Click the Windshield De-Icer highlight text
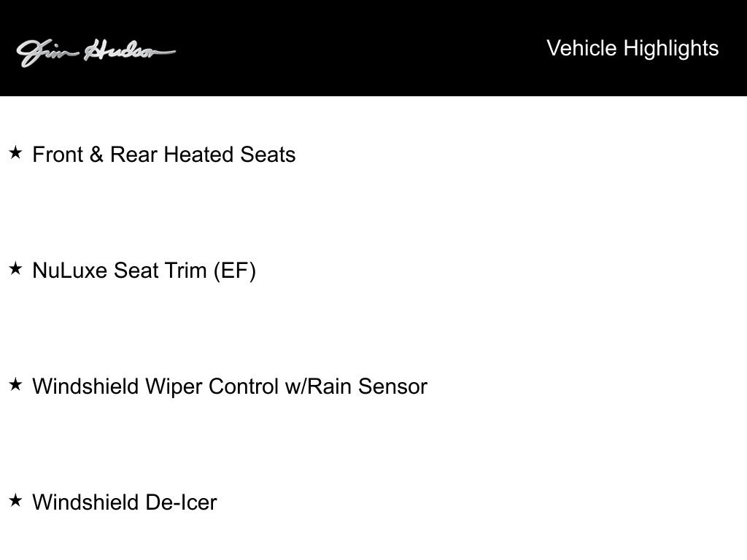 point(125,502)
